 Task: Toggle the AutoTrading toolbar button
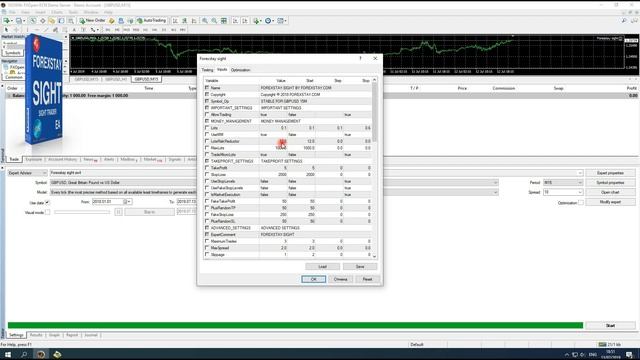pyautogui.click(x=151, y=20)
